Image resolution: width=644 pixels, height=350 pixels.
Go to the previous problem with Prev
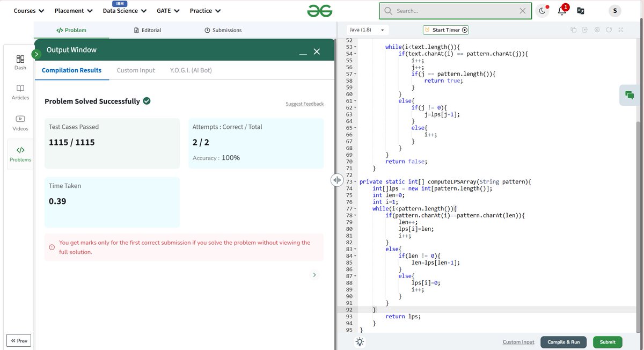pos(19,340)
